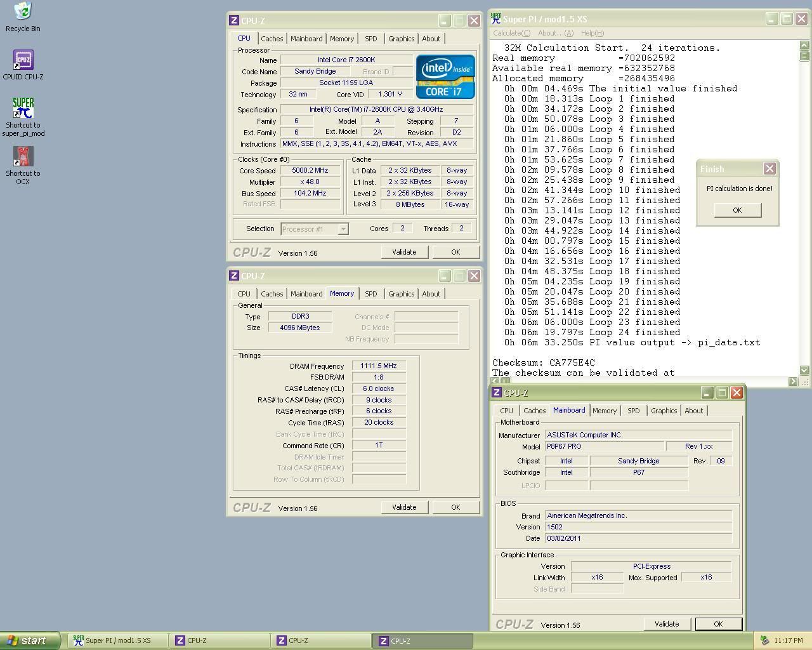Launch the super_pi_mod desktop shortcut
Screen dimensions: 812x650
point(23,108)
